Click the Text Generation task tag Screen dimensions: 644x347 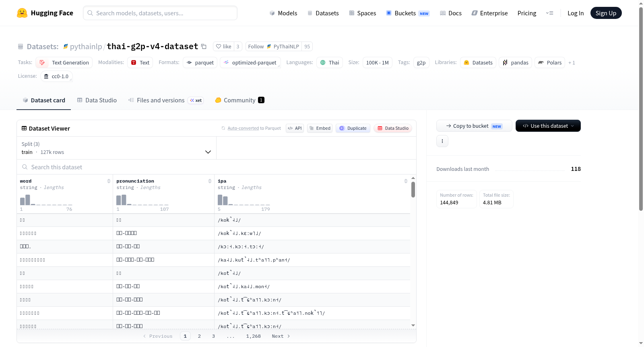tap(64, 62)
